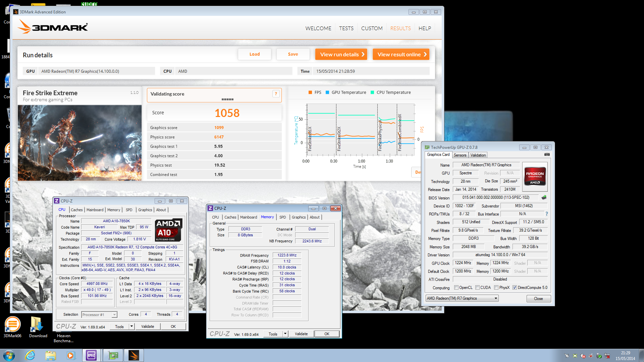This screenshot has width=644, height=362.
Task: Open Windows Explorer from taskbar
Action: click(x=51, y=355)
